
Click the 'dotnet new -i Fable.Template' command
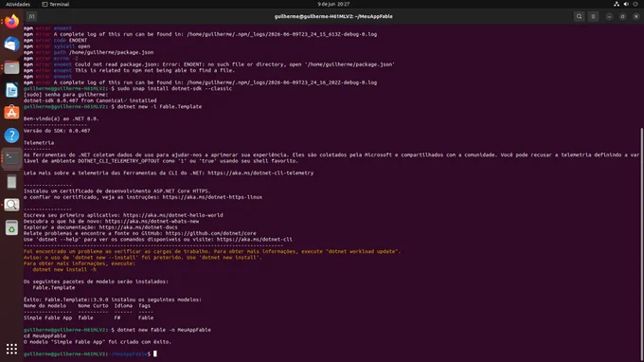[159, 107]
